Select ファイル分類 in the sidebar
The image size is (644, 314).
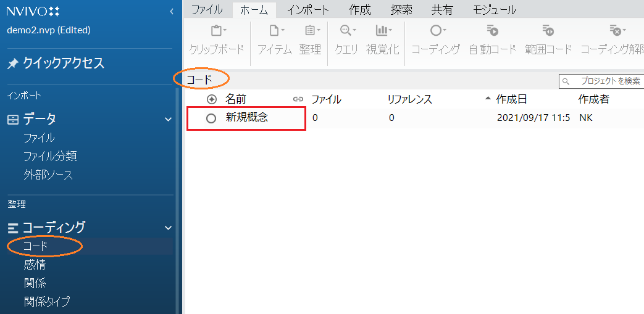click(x=50, y=157)
